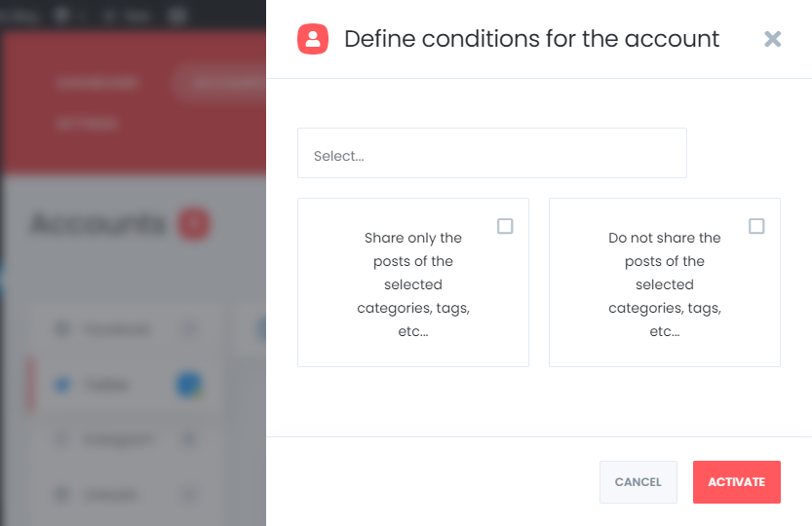Screen dimensions: 812x526
Task: Click the blue Twitter bird icon in sidebar
Action: 62,385
